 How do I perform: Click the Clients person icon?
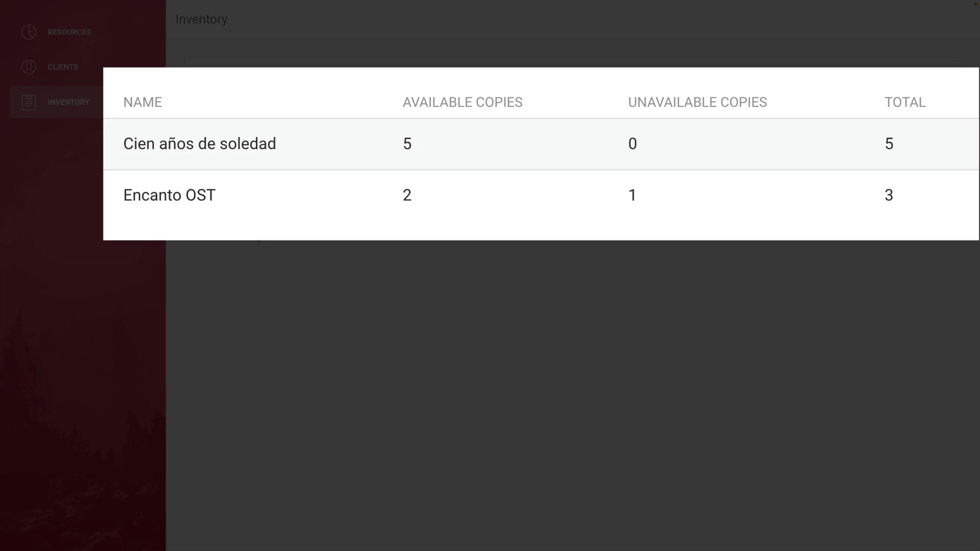point(29,67)
